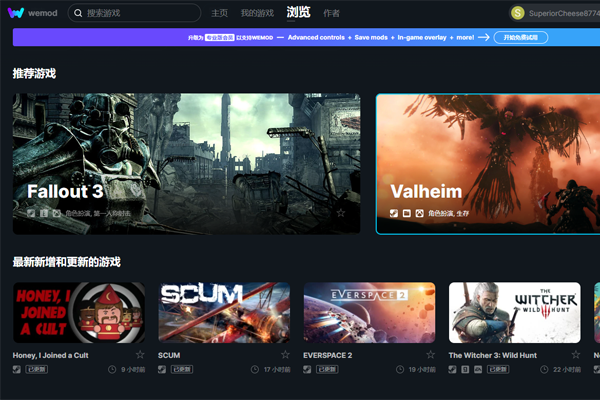The image size is (600, 400).
Task: Favorite Fallout 3 with the star icon
Action: [341, 213]
